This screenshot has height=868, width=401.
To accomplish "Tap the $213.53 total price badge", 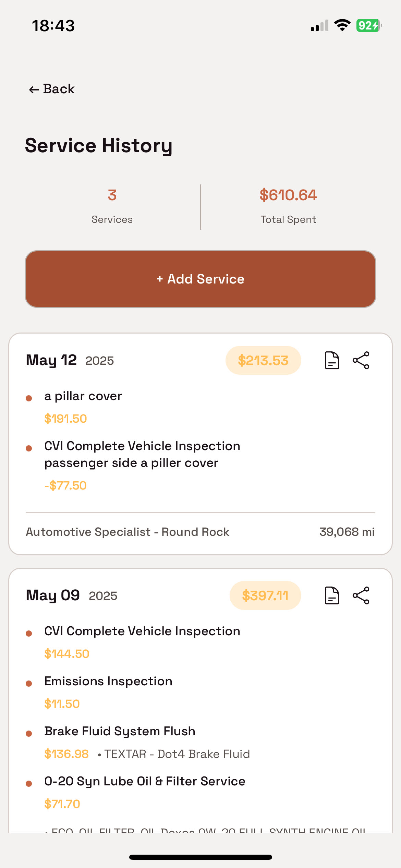I will point(263,360).
